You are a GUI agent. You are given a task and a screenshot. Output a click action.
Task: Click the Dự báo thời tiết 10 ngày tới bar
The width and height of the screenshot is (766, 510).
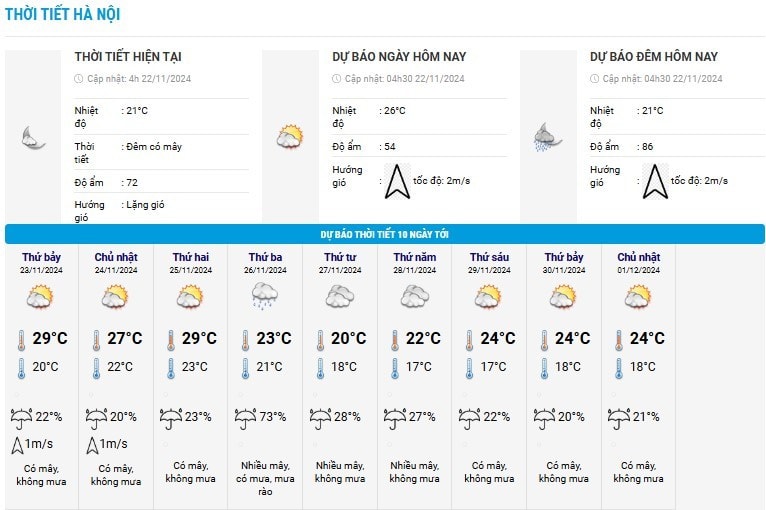click(384, 234)
